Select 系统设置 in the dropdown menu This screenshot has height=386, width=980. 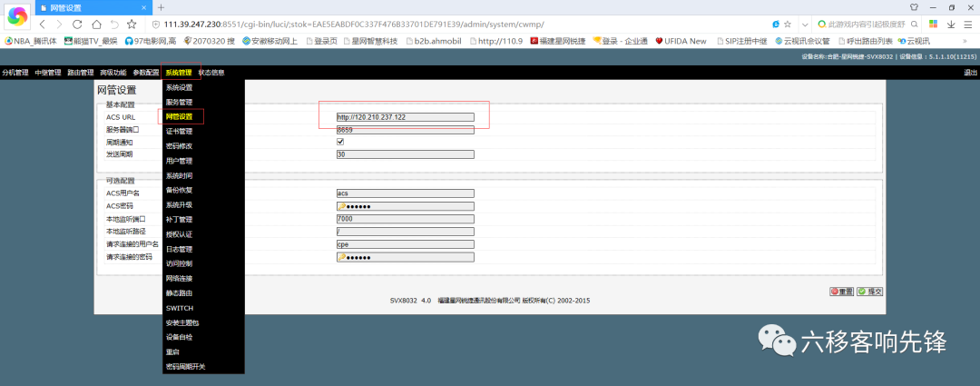point(179,87)
